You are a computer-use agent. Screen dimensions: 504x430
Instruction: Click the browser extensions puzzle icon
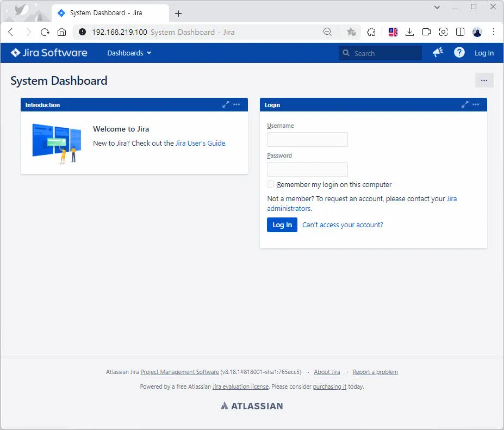tap(371, 32)
